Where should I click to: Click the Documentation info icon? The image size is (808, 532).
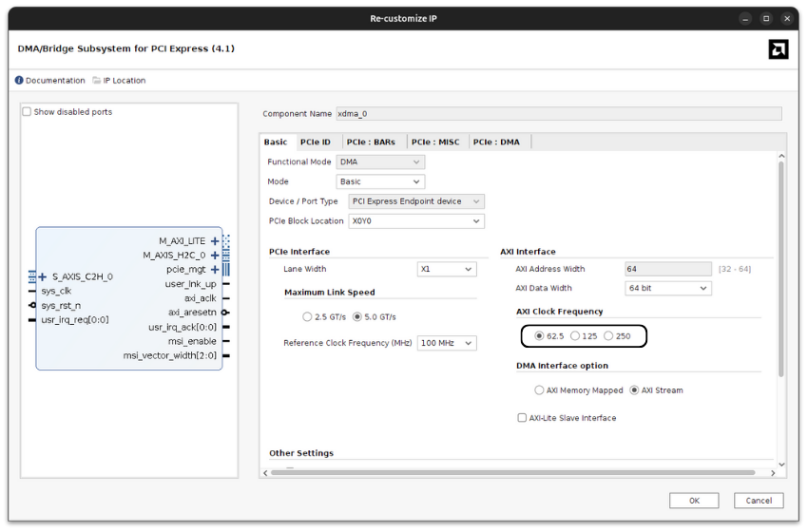pos(19,81)
